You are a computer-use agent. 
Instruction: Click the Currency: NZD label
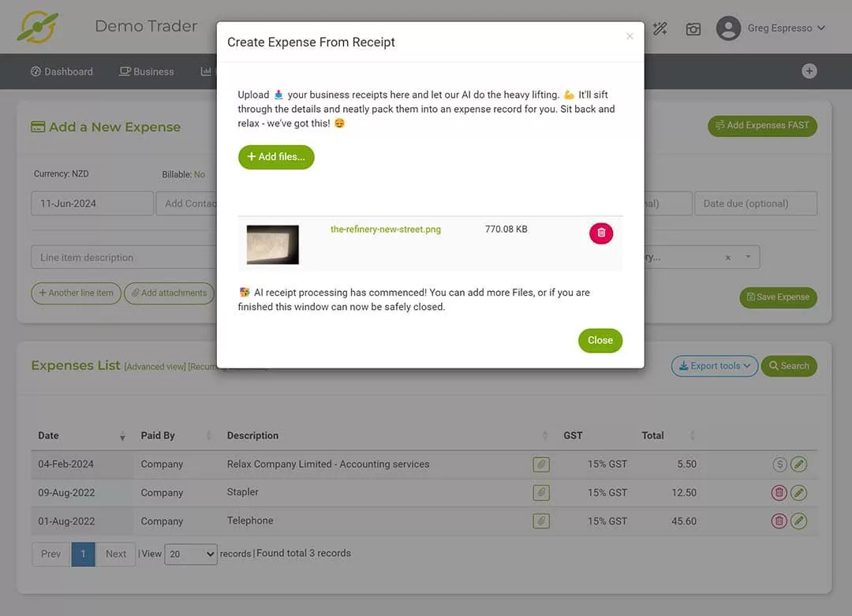61,174
